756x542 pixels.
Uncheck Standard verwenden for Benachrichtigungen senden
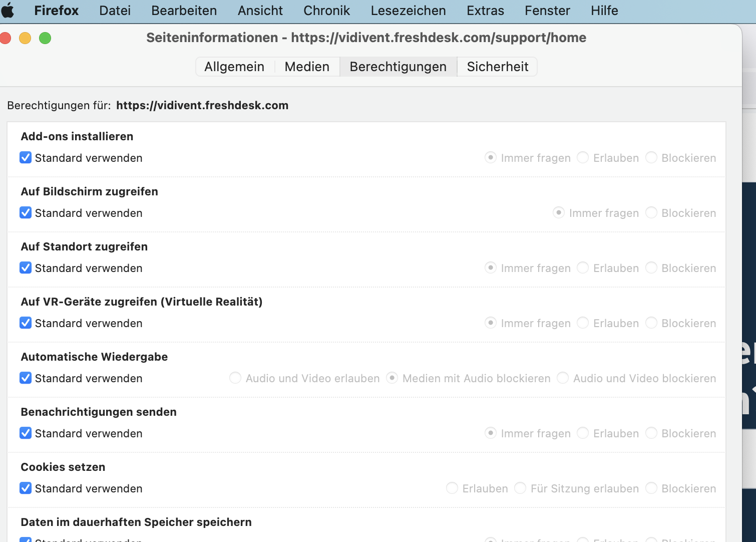tap(26, 433)
